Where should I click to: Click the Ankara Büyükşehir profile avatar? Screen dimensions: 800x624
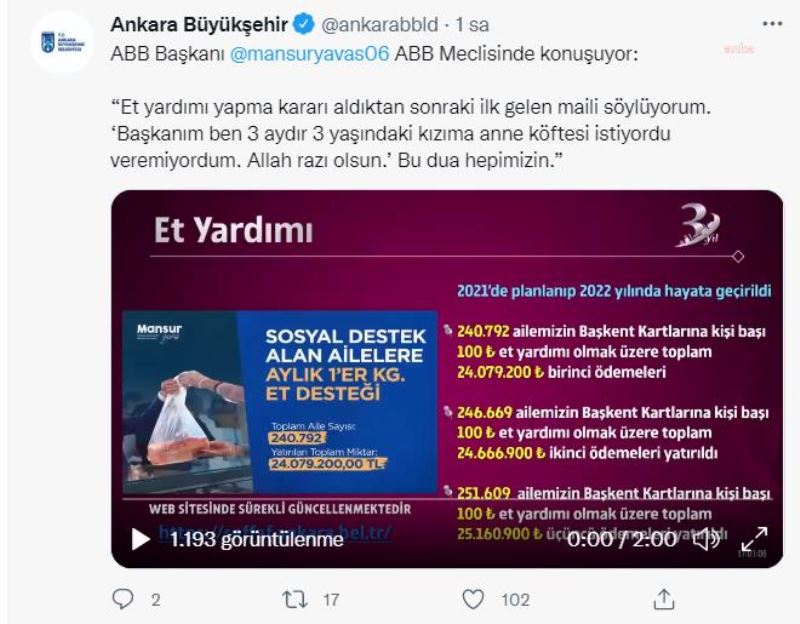tap(63, 43)
